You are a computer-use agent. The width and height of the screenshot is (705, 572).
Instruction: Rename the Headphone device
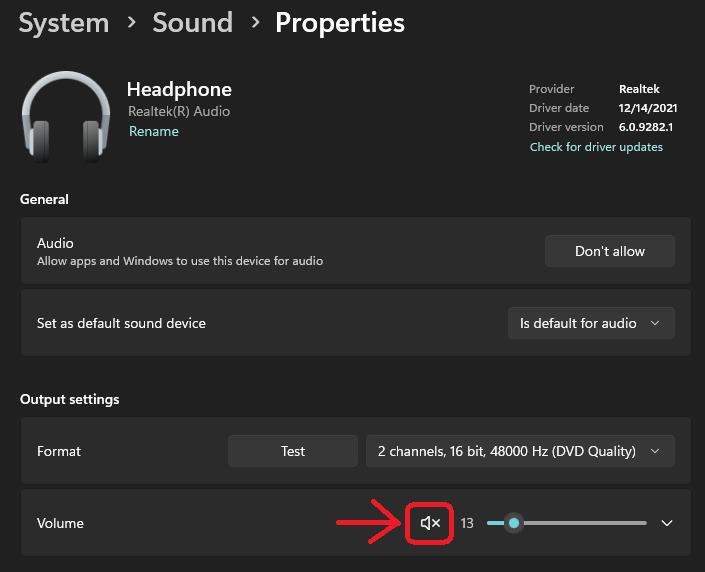point(154,131)
